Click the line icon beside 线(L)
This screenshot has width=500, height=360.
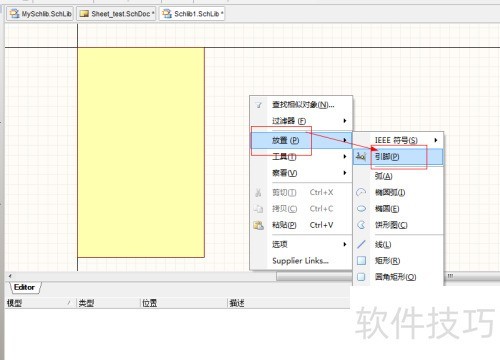coord(361,244)
